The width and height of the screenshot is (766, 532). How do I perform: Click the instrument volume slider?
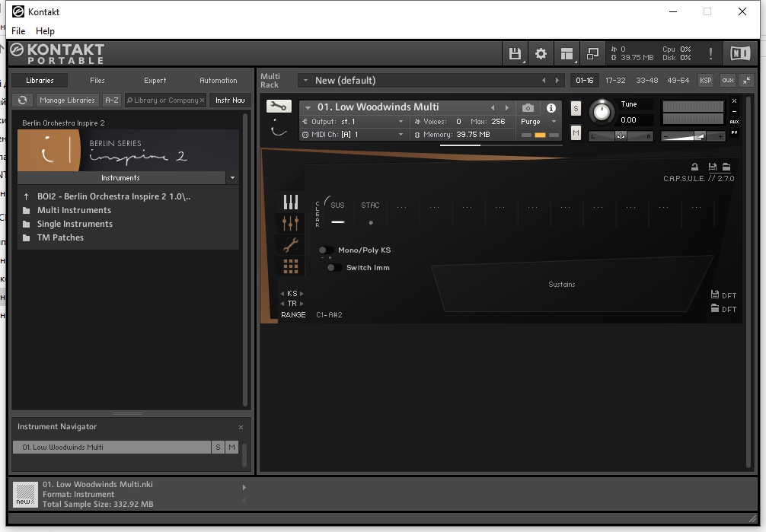click(x=693, y=136)
